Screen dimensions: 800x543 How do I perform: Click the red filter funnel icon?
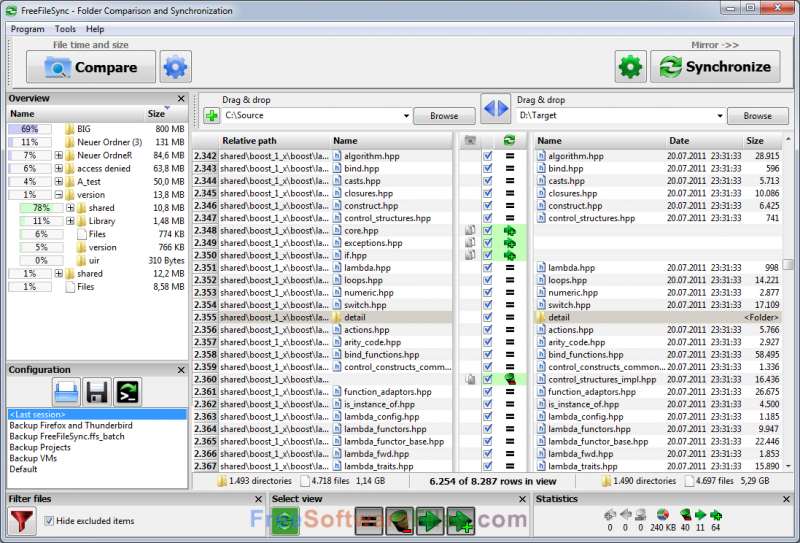[22, 521]
